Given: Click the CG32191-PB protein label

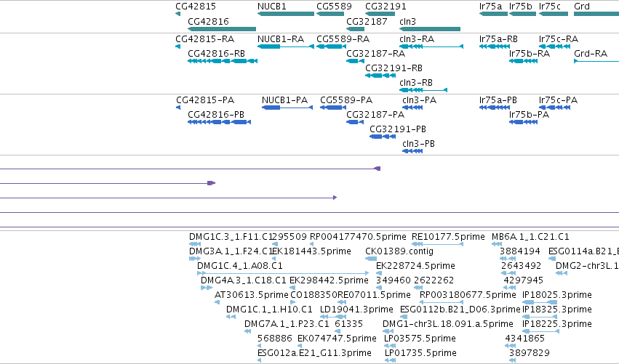Looking at the screenshot, I should pos(398,129).
